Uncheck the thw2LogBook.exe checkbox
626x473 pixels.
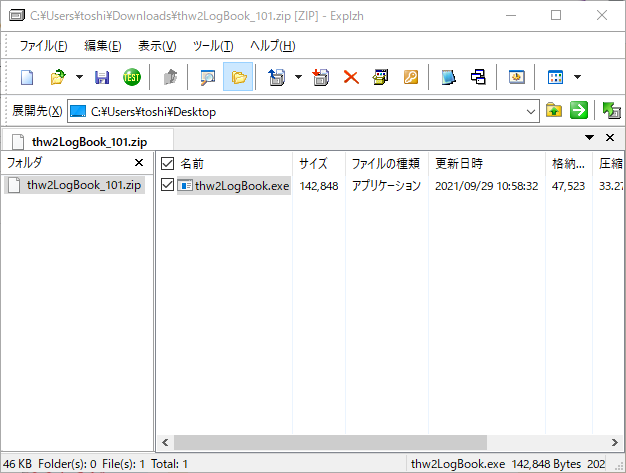tap(167, 185)
